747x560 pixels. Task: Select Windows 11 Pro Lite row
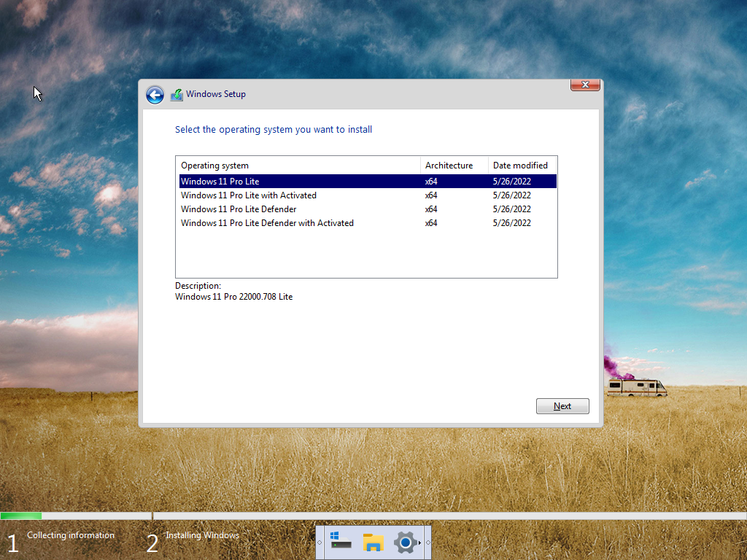point(368,182)
